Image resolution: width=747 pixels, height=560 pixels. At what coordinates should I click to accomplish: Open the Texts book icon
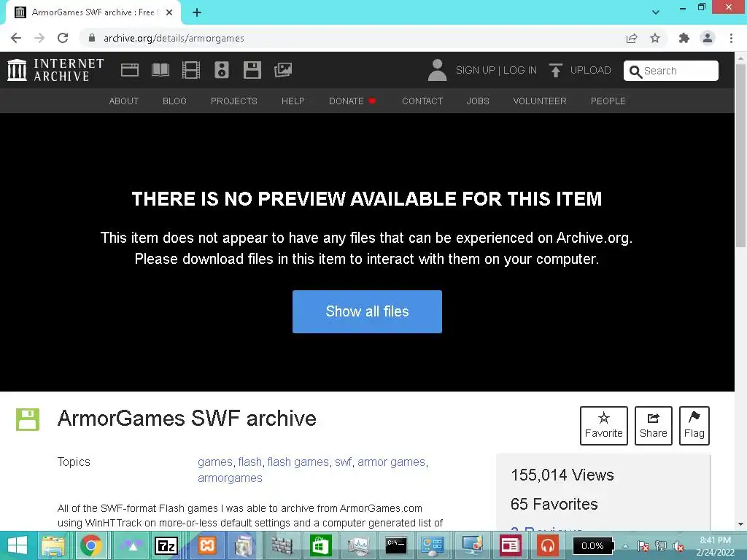[x=160, y=70]
